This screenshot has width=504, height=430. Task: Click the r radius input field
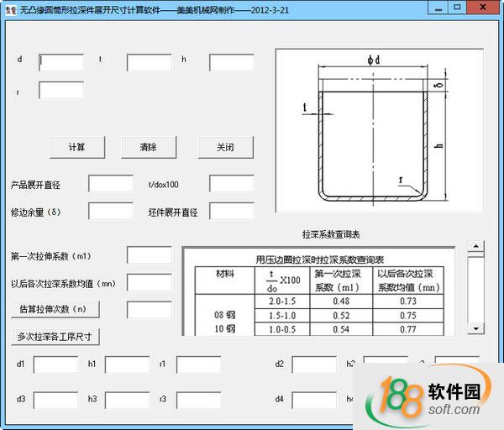[x=61, y=90]
